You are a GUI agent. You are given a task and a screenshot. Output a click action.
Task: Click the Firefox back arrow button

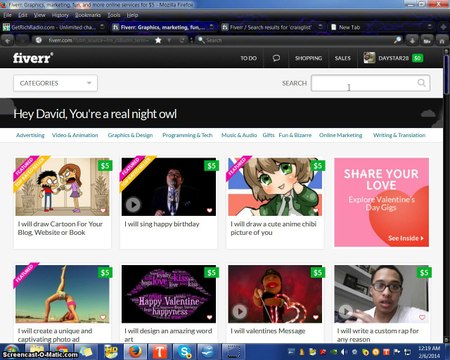(x=8, y=40)
